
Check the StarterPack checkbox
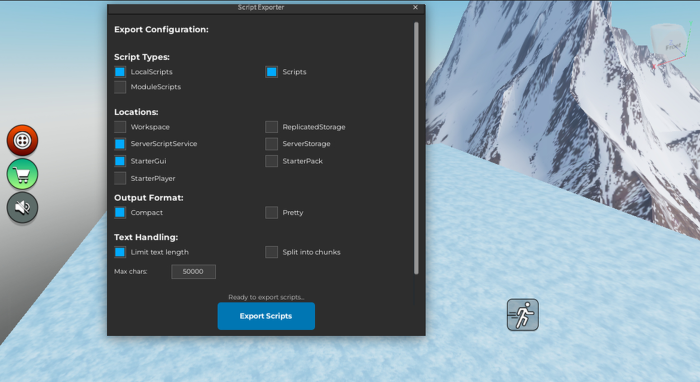click(271, 161)
